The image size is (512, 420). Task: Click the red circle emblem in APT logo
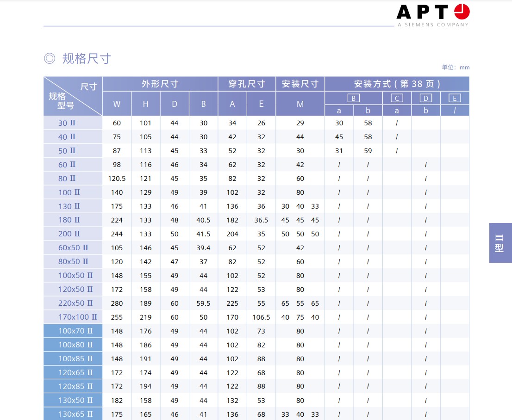(462, 12)
